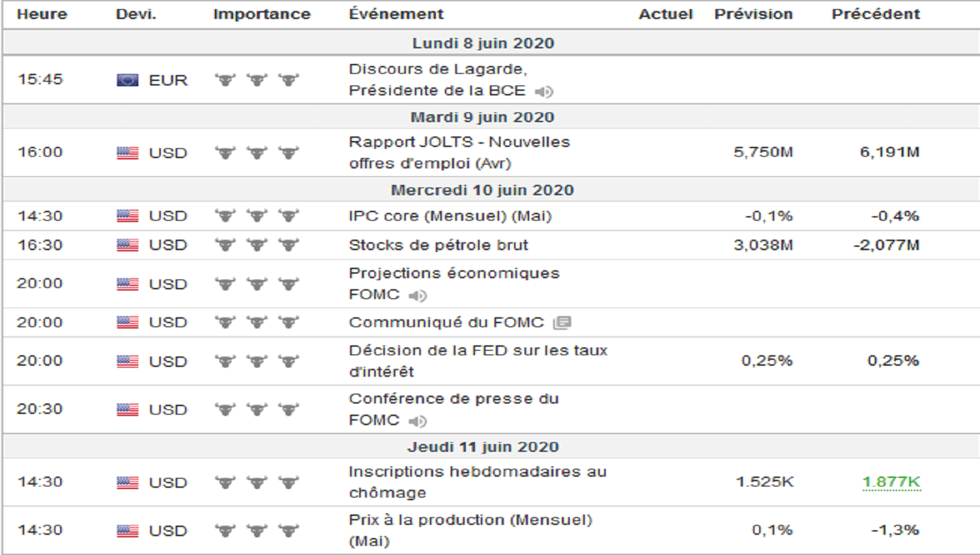Screen dimensions: 980x555
Task: Click the green revised value 1.877K
Action: coord(891,482)
